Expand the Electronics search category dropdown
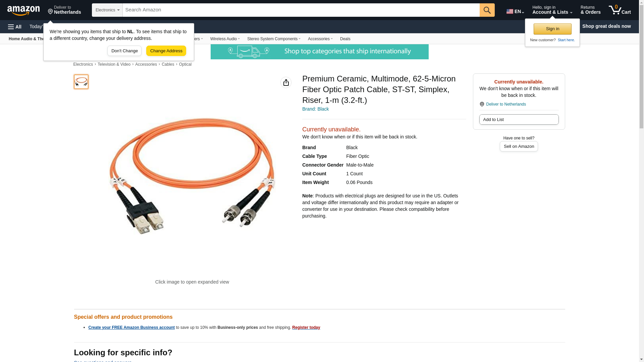Image resolution: width=644 pixels, height=362 pixels. click(x=107, y=10)
